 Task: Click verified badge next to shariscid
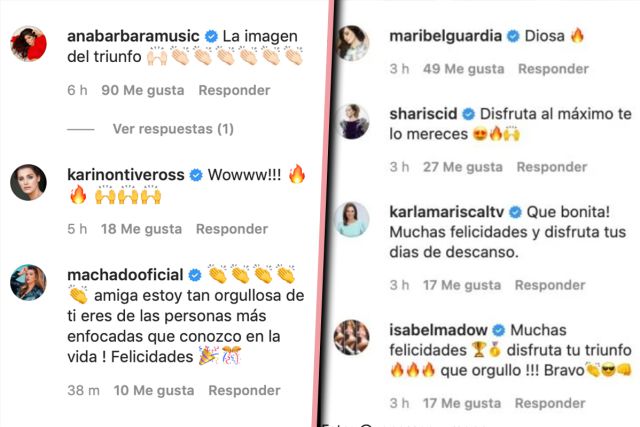tap(468, 114)
